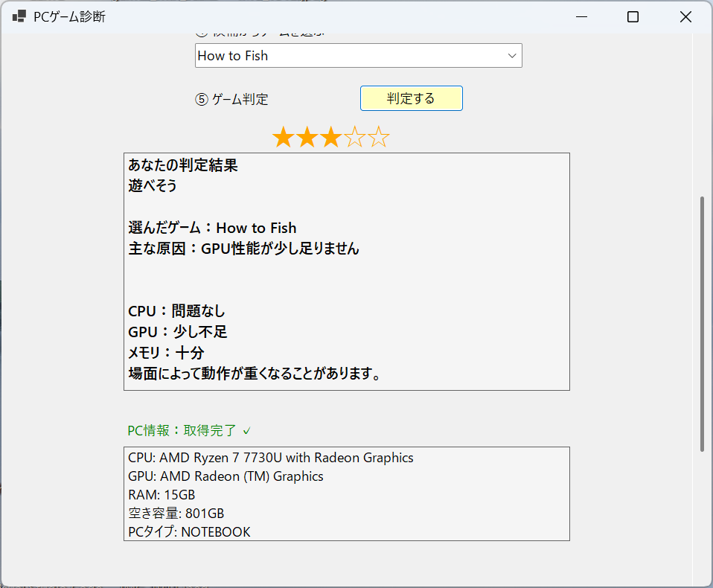This screenshot has height=588, width=713.
Task: Minimize the PCゲーム診断 window
Action: click(x=581, y=17)
